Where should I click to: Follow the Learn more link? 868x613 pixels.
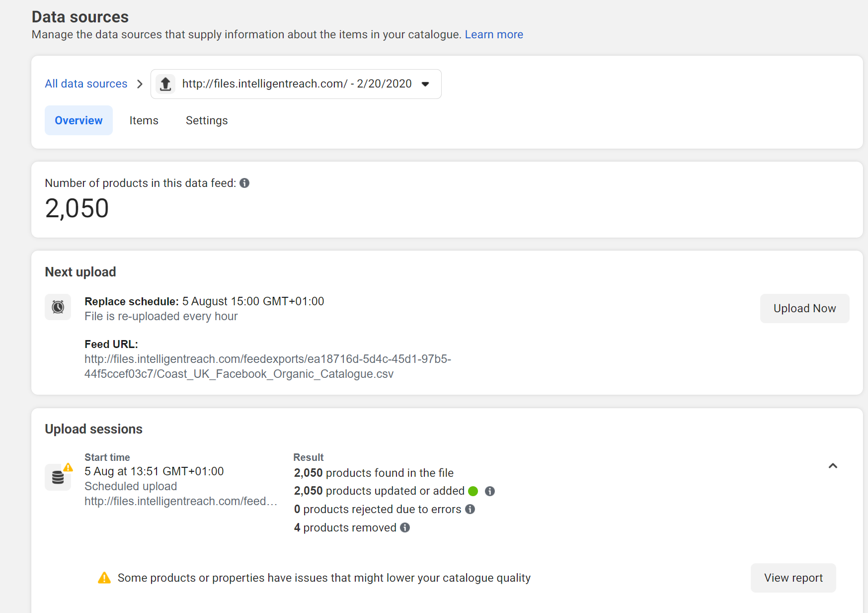pyautogui.click(x=493, y=34)
